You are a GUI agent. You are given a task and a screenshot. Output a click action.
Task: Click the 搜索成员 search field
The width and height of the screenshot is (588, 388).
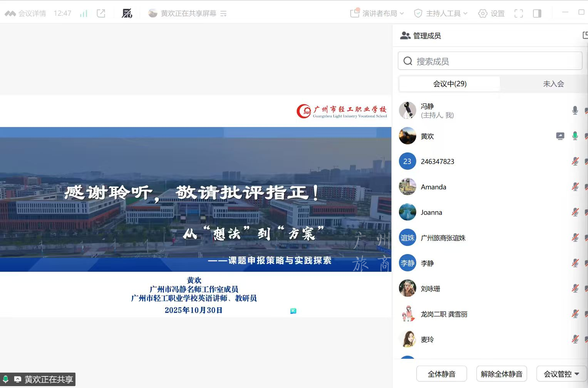point(490,61)
